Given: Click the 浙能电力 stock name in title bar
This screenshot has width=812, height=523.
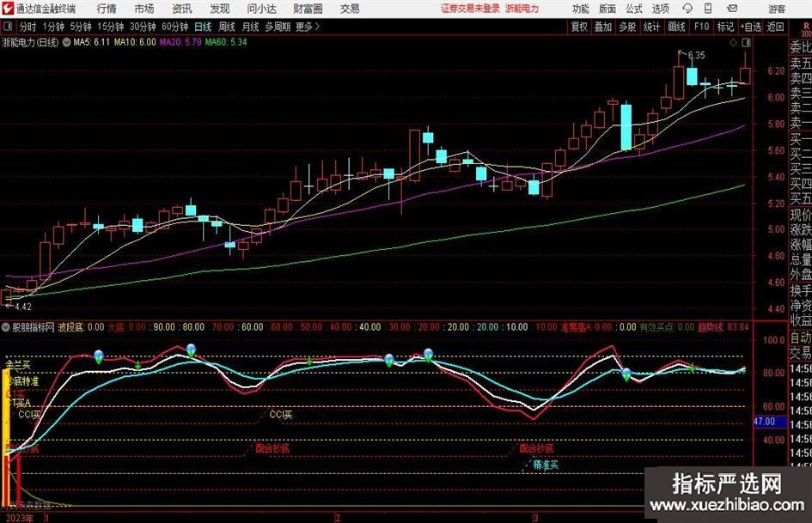Looking at the screenshot, I should (522, 9).
